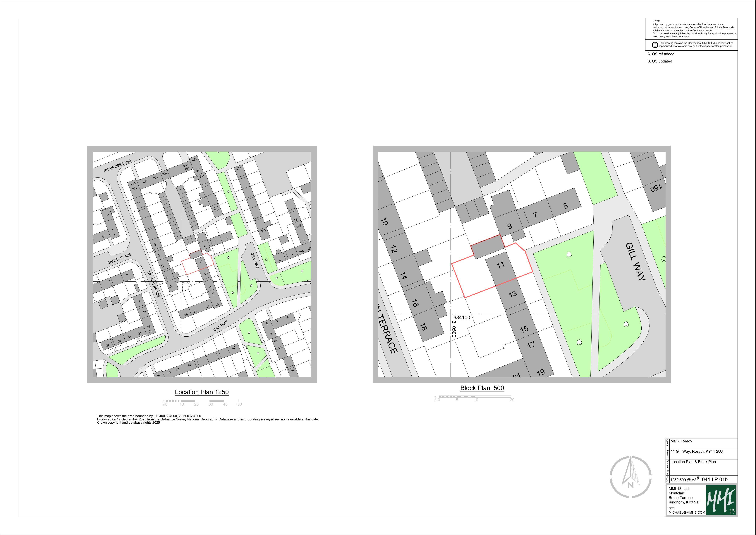The height and width of the screenshot is (535, 756).
Task: Click the envelope icon above the email address
Action: click(671, 508)
